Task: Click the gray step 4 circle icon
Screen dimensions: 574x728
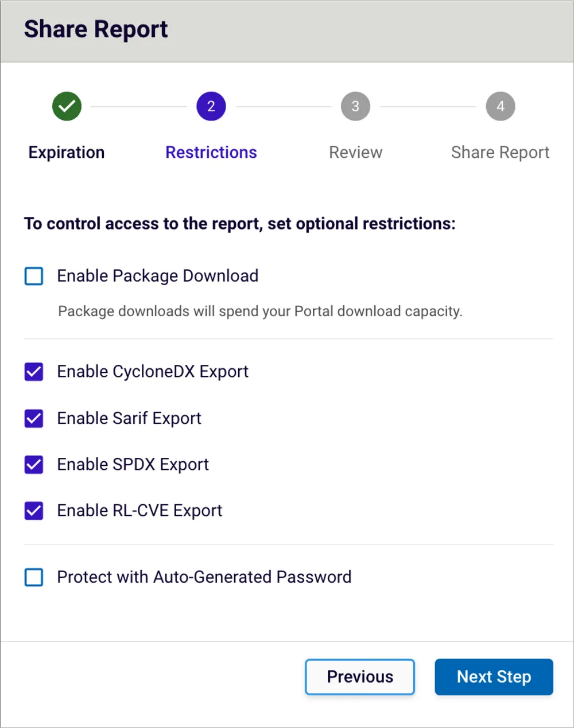Action: pyautogui.click(x=500, y=106)
